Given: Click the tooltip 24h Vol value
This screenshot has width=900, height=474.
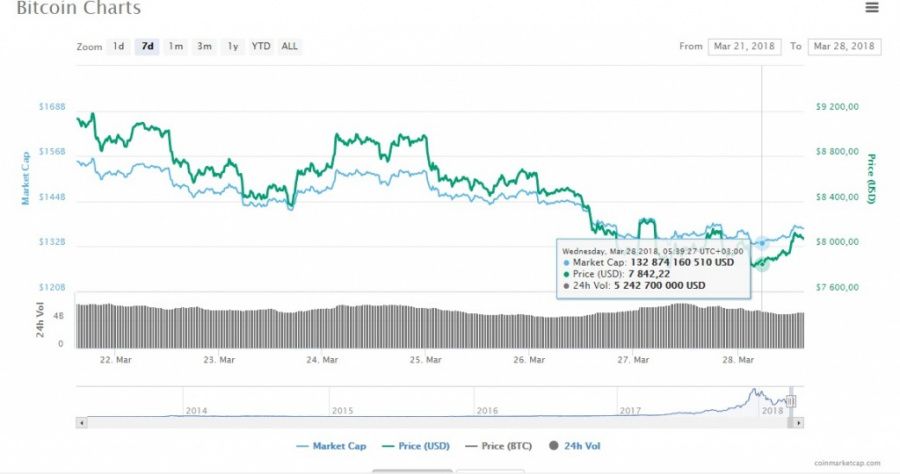Looking at the screenshot, I should click(x=660, y=285).
